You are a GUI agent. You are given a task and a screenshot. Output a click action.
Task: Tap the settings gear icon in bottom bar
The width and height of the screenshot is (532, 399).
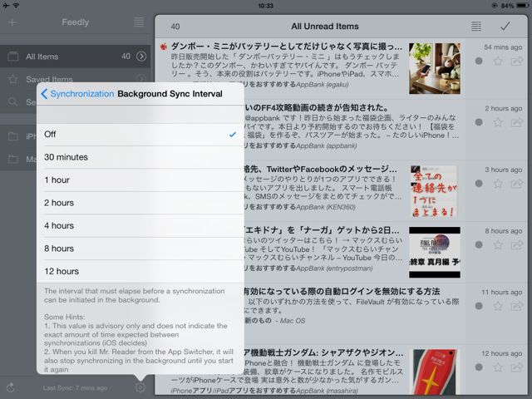pyautogui.click(x=140, y=387)
